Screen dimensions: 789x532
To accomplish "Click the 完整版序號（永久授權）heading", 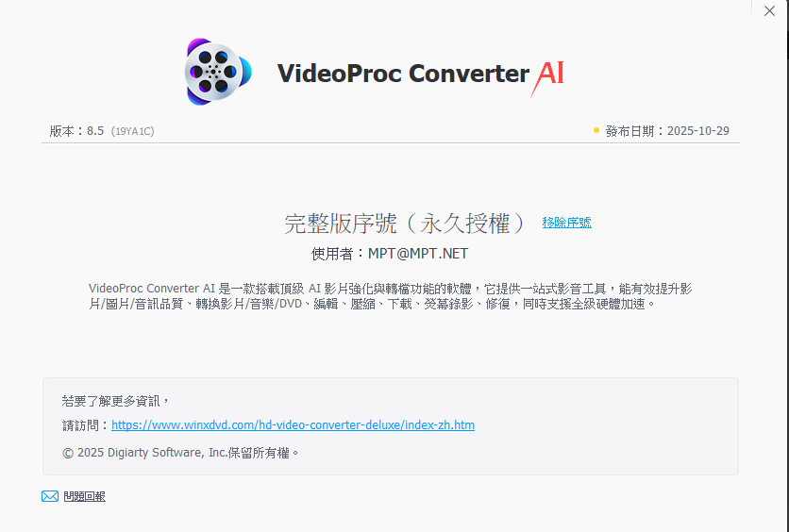I will (x=405, y=224).
